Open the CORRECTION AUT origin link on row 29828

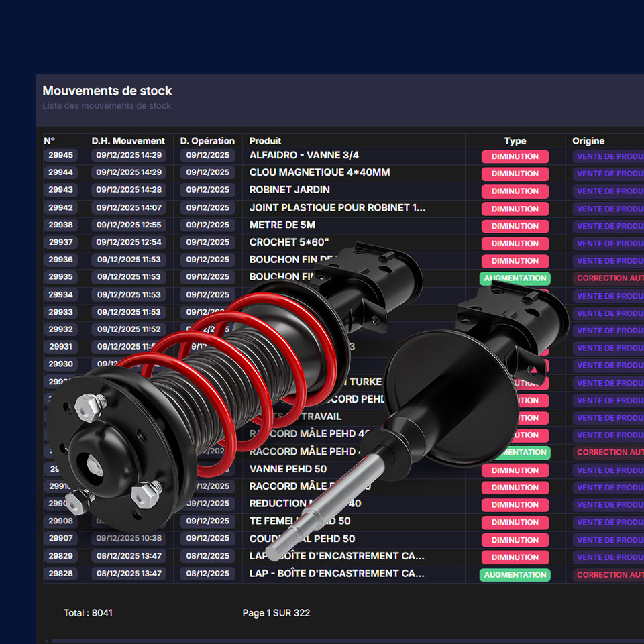[608, 575]
